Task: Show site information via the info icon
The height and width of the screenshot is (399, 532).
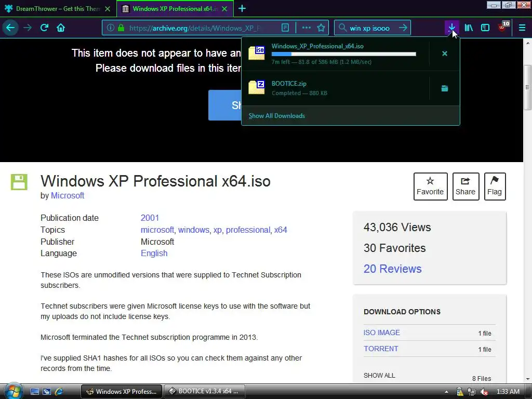Action: click(110, 28)
